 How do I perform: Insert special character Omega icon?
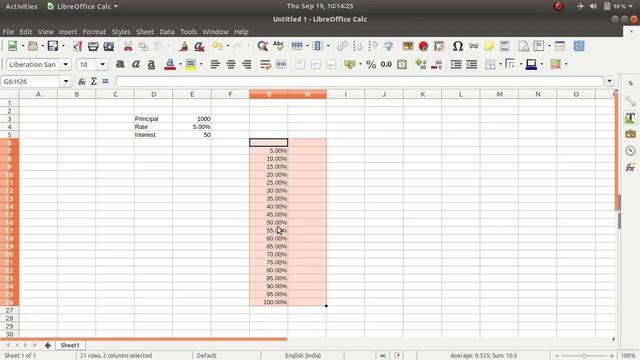pyautogui.click(x=458, y=46)
